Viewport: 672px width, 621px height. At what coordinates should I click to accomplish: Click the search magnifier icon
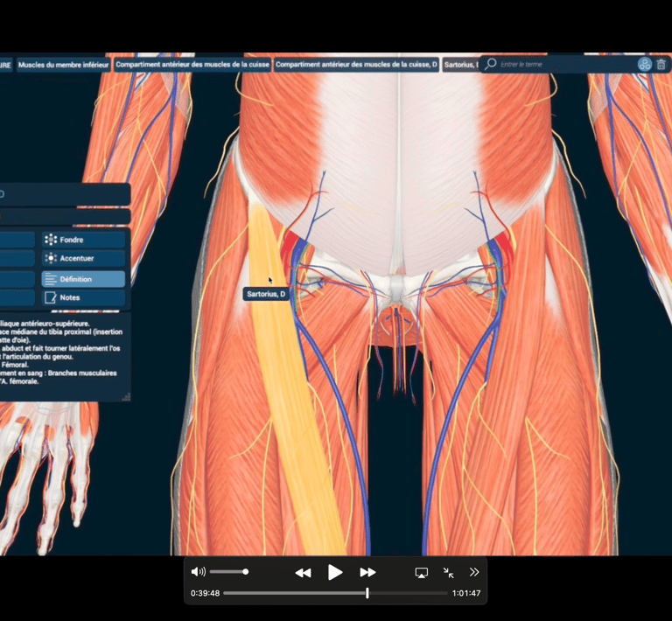[490, 64]
